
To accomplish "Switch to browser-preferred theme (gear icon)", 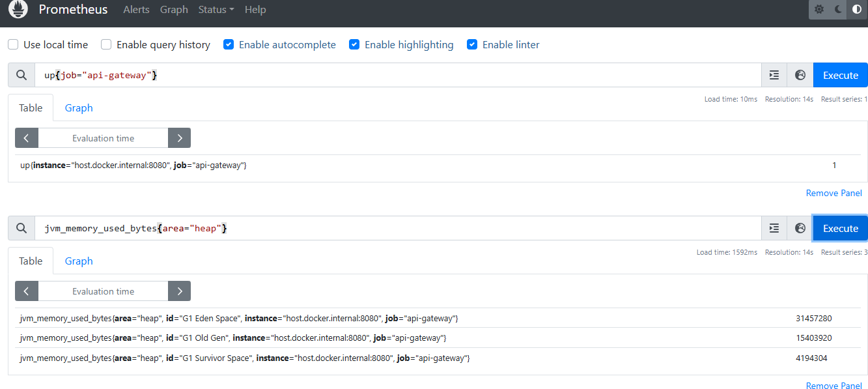I will (x=819, y=10).
